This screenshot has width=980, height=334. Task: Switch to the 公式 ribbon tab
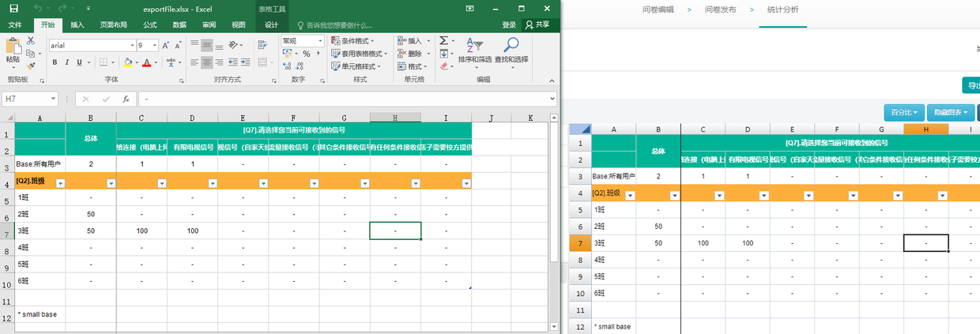point(150,24)
